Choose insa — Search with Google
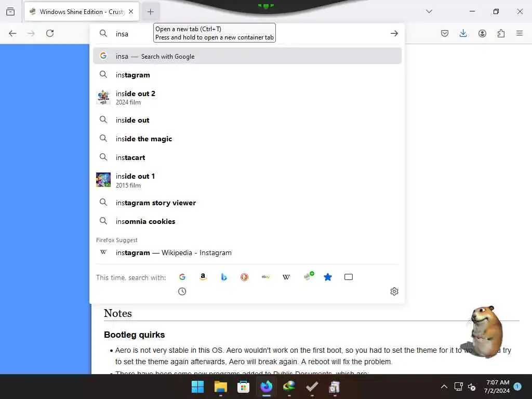The image size is (532, 399). coord(247,56)
